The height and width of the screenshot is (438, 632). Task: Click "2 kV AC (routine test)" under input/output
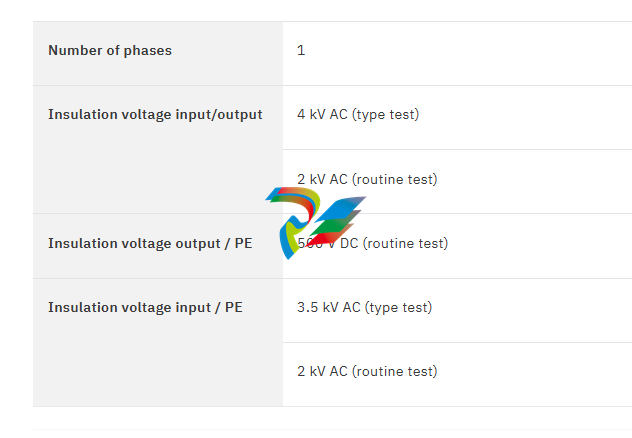[x=367, y=180]
